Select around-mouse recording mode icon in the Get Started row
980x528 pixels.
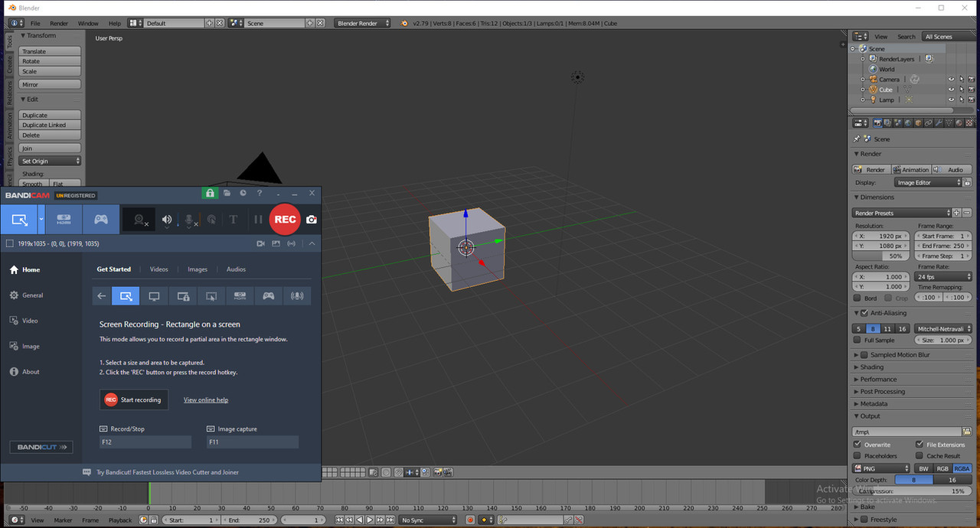[x=211, y=296]
